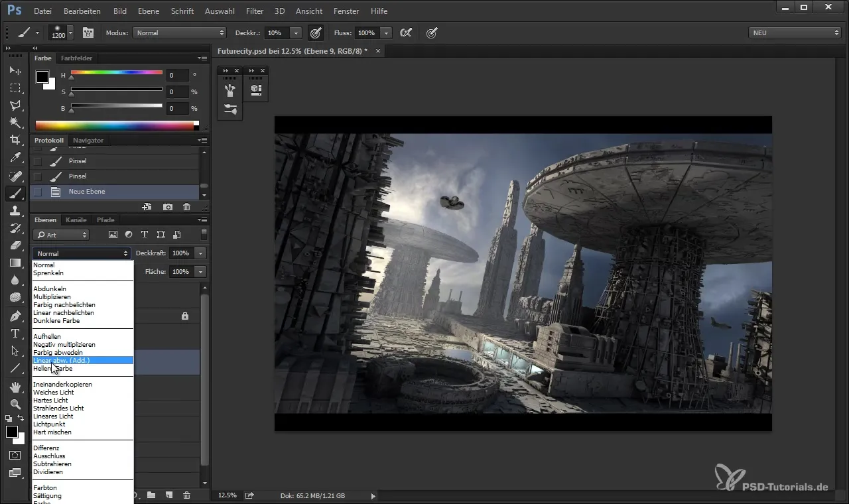Select the Magic Wand tool
The width and height of the screenshot is (849, 504).
tap(15, 123)
